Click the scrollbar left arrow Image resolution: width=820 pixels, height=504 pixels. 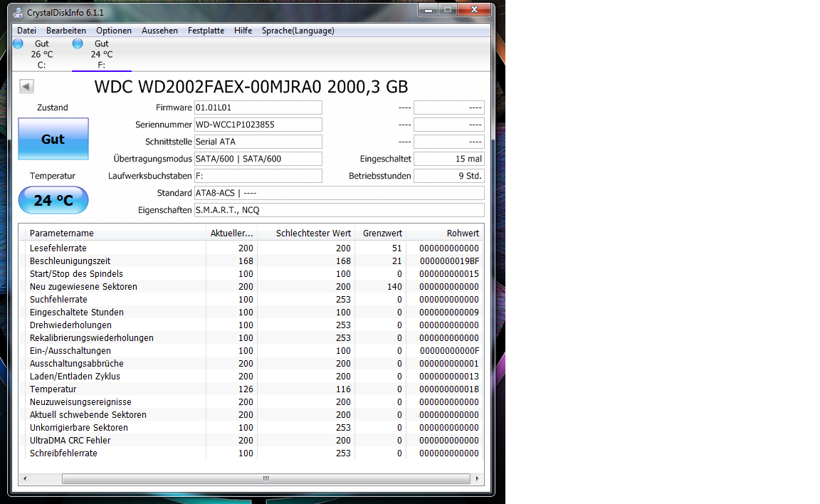tap(25, 478)
